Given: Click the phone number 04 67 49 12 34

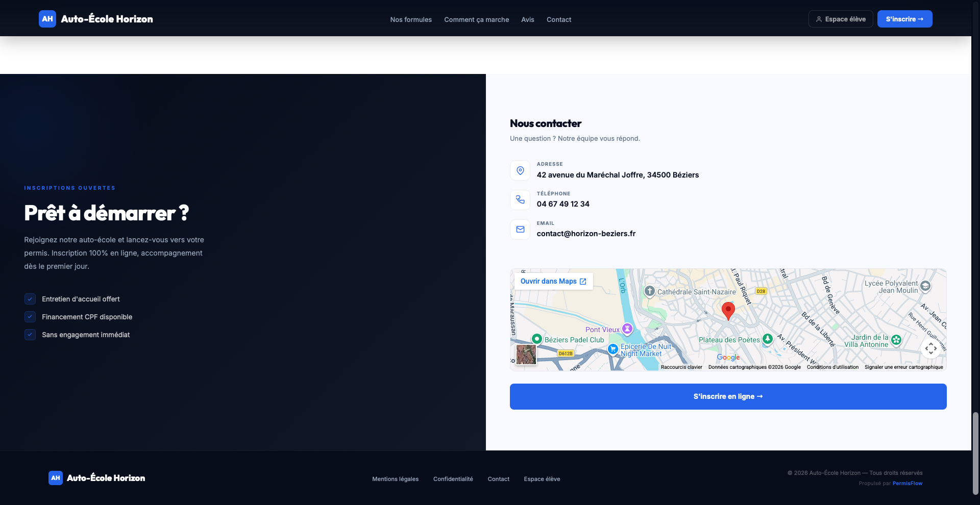Looking at the screenshot, I should [x=563, y=204].
